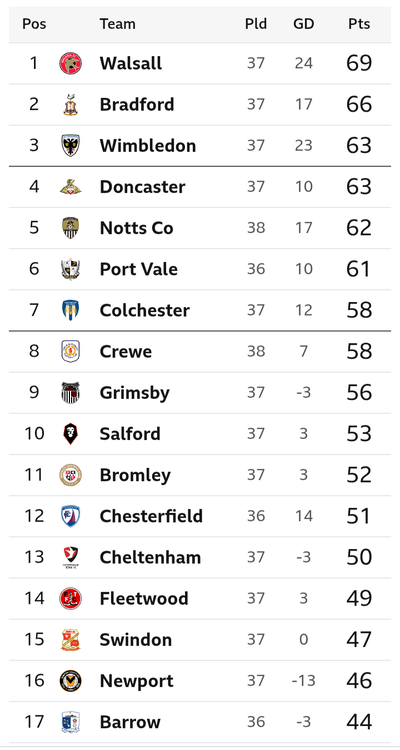Click the Bradford club badge

pyautogui.click(x=70, y=104)
